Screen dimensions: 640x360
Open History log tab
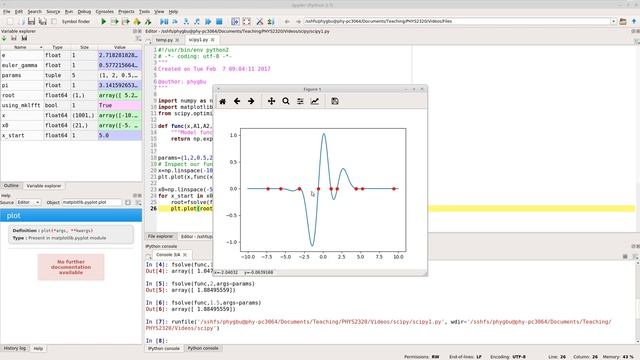point(15,348)
